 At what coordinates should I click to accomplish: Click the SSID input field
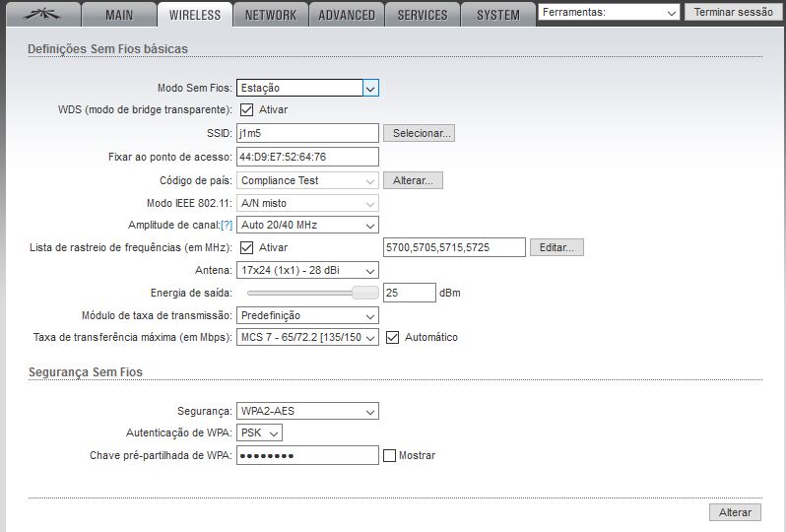point(307,133)
